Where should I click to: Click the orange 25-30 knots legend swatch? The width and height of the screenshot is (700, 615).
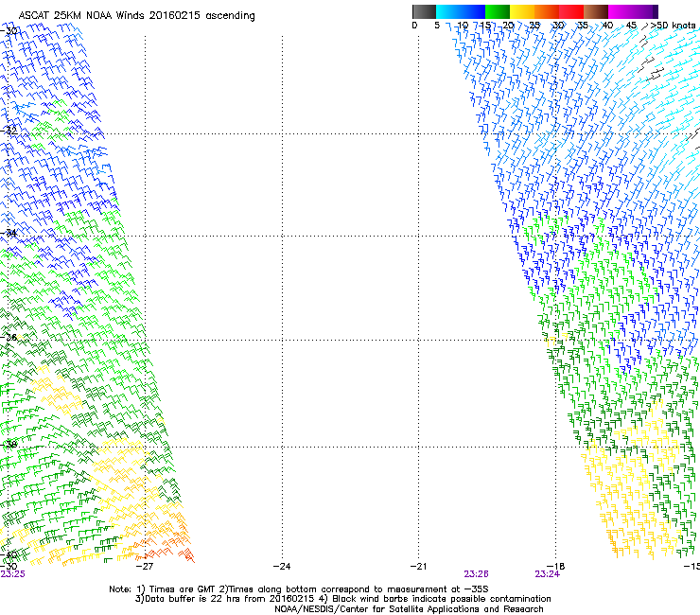pyautogui.click(x=547, y=11)
